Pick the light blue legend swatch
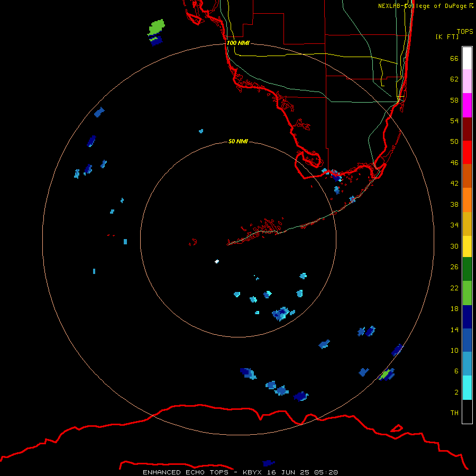476x476 pixels. 467,364
